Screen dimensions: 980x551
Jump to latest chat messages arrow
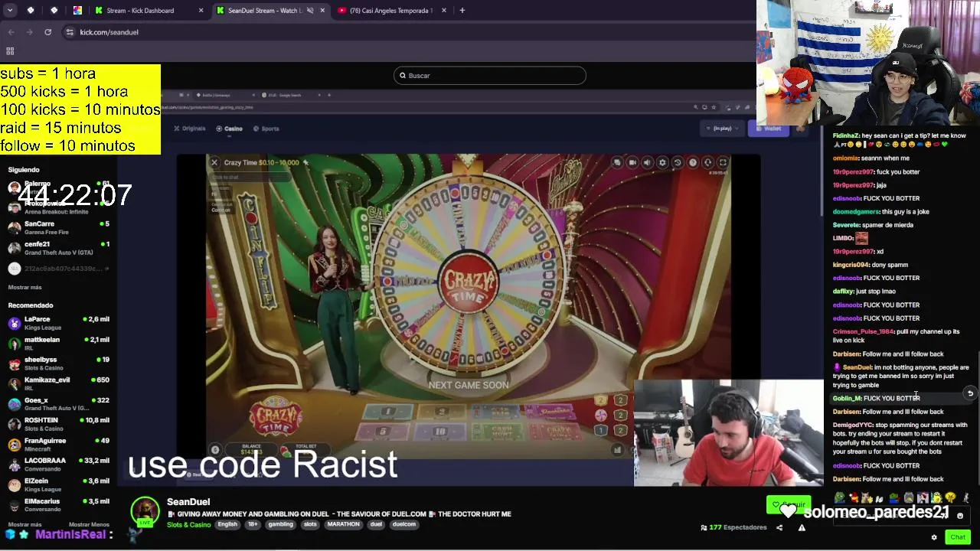pyautogui.click(x=970, y=393)
